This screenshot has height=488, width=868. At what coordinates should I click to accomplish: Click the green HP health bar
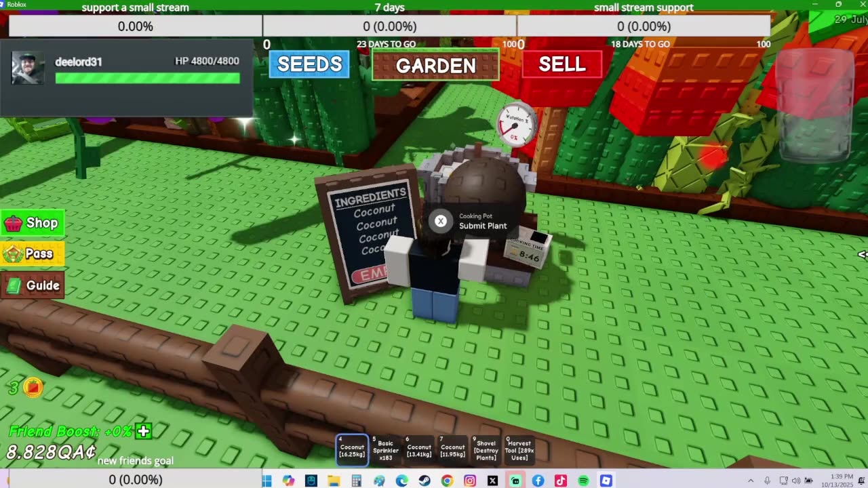(x=147, y=78)
